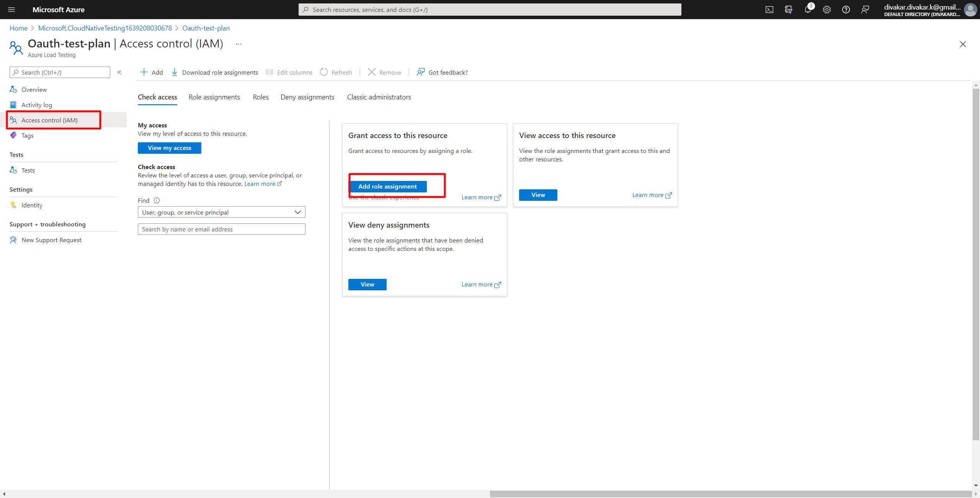The image size is (980, 498).
Task: Open Learn more link in Check access text
Action: pos(263,184)
